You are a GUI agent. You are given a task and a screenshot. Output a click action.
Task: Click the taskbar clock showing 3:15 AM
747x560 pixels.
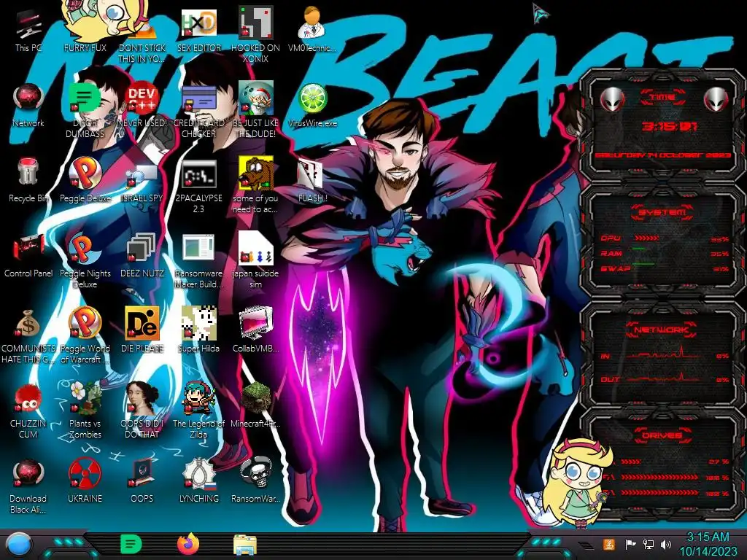point(708,544)
